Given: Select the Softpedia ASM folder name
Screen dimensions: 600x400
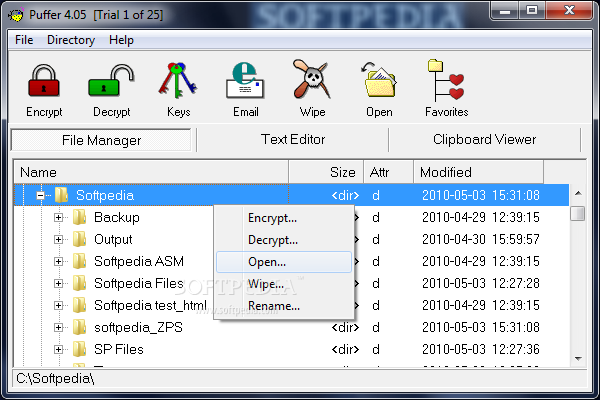Looking at the screenshot, I should click(x=139, y=261).
